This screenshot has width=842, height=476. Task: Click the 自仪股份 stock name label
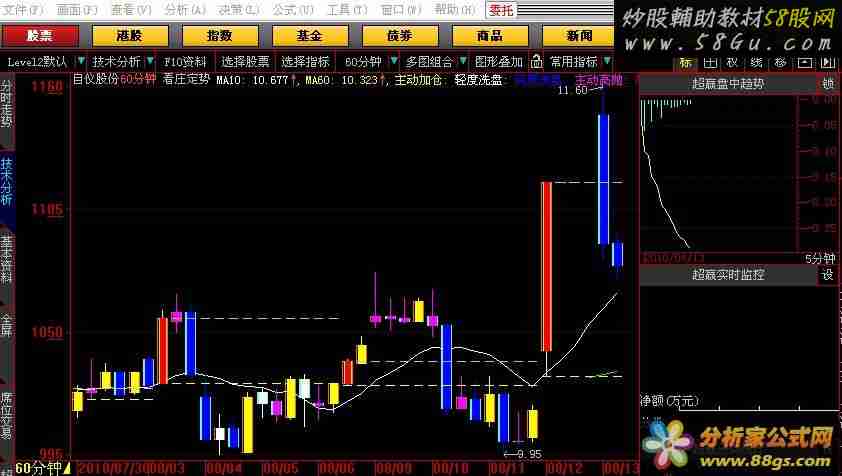(x=96, y=80)
